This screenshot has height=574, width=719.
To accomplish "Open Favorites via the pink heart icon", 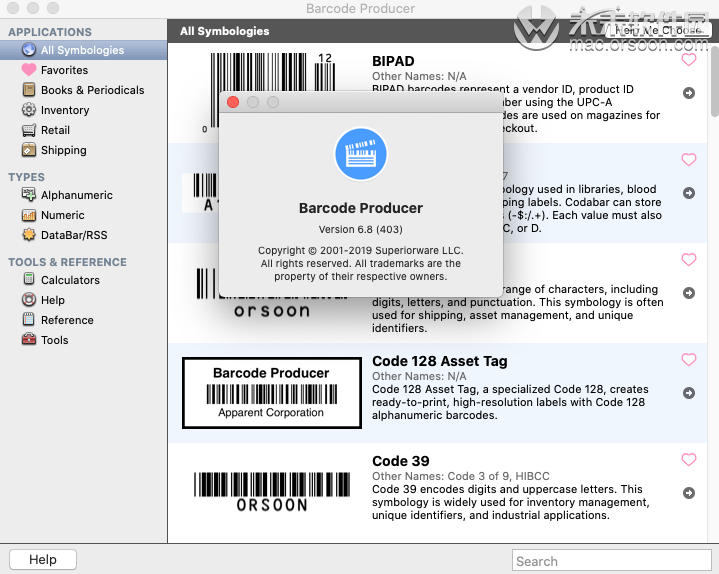I will click(x=29, y=69).
